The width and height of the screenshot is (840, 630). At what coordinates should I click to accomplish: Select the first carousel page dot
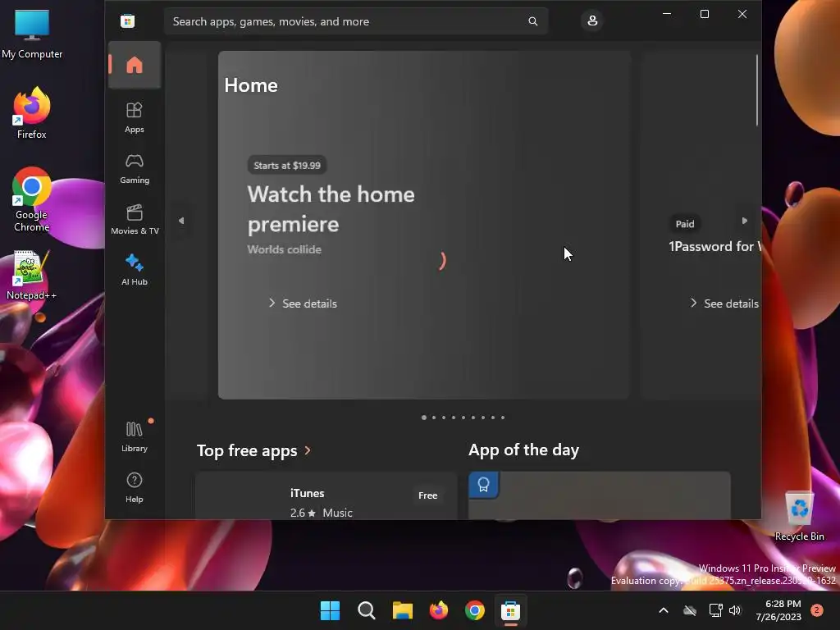(x=424, y=418)
